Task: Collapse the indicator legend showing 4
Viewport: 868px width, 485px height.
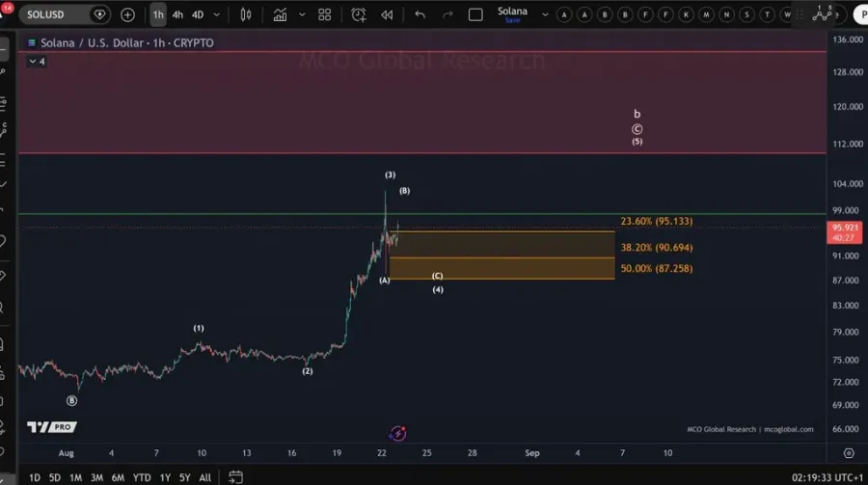Action: pos(37,62)
